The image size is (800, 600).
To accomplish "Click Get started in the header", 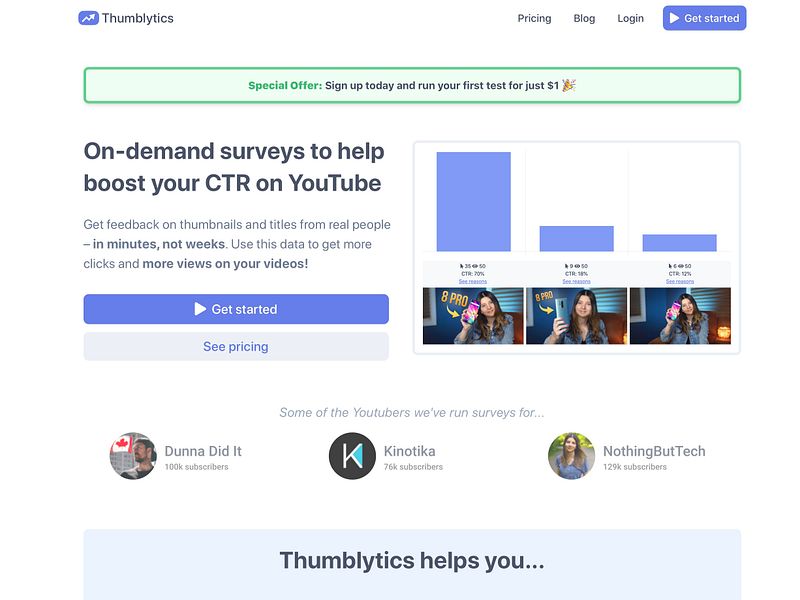I will click(704, 18).
